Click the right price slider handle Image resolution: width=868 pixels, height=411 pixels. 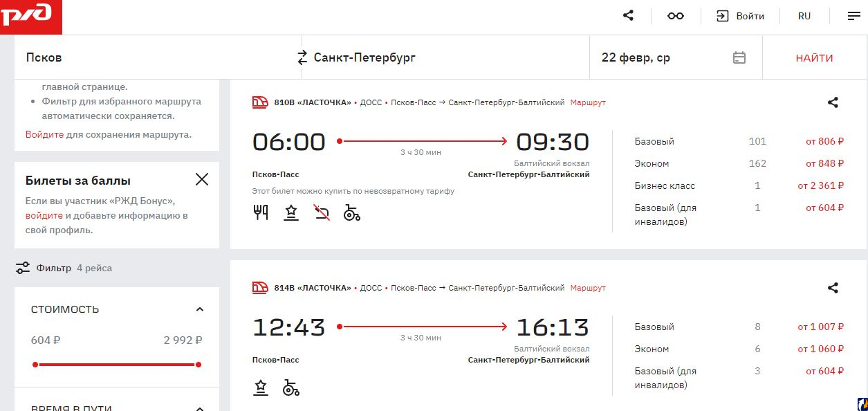pyautogui.click(x=198, y=364)
